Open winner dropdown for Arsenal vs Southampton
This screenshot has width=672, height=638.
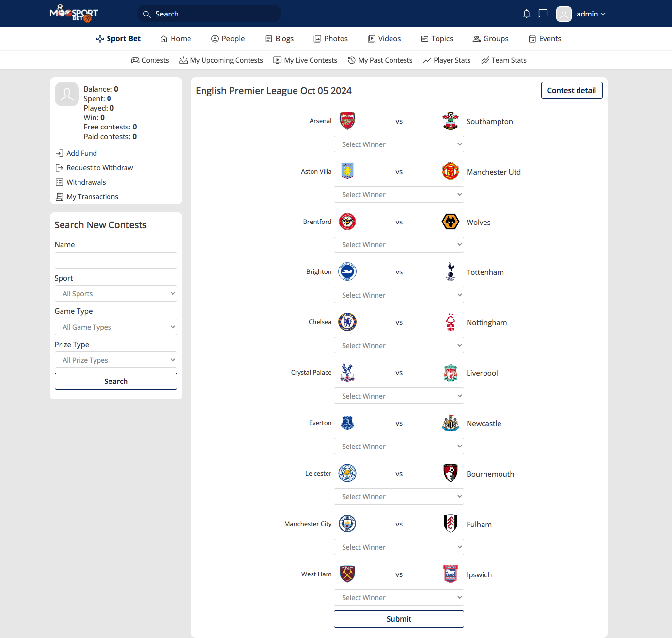pos(399,144)
